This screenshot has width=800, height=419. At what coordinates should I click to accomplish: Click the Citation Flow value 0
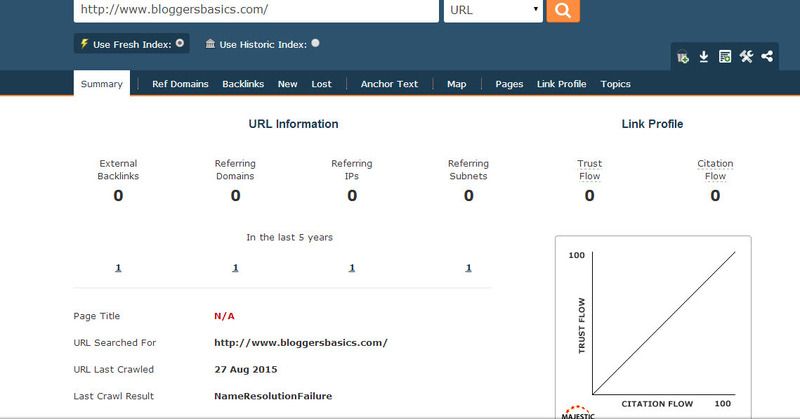click(x=715, y=195)
